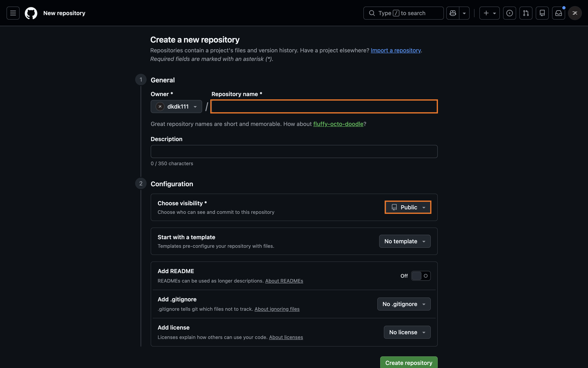This screenshot has height=368, width=588.
Task: Click the 'New repository' header title
Action: [64, 13]
